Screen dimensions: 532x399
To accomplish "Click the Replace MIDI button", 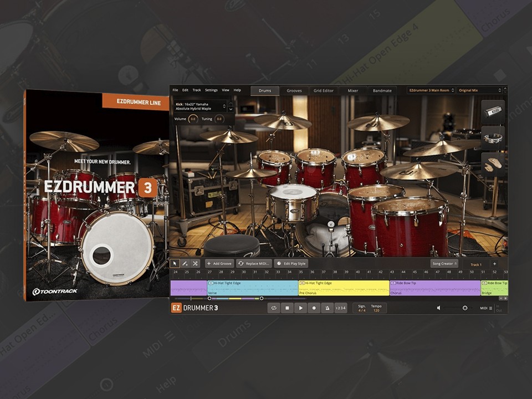I will coord(254,263).
